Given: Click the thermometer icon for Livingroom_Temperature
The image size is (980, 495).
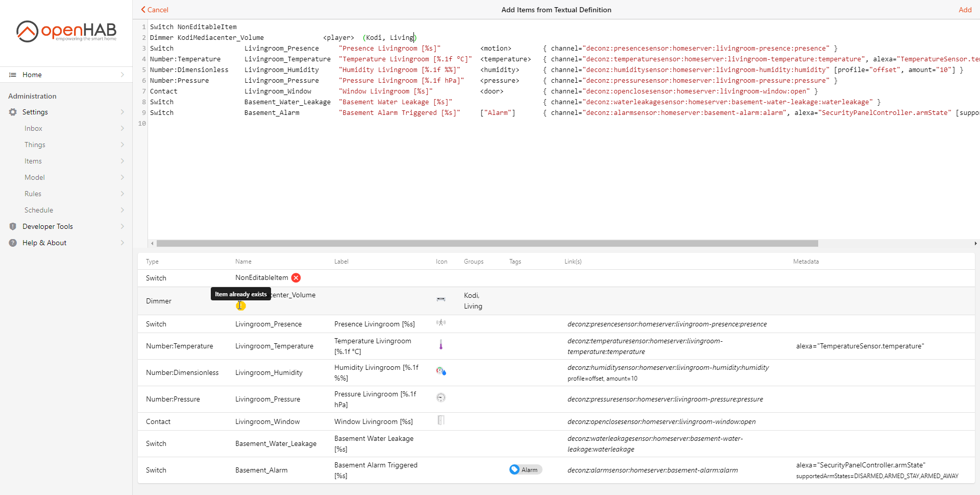Looking at the screenshot, I should point(441,345).
